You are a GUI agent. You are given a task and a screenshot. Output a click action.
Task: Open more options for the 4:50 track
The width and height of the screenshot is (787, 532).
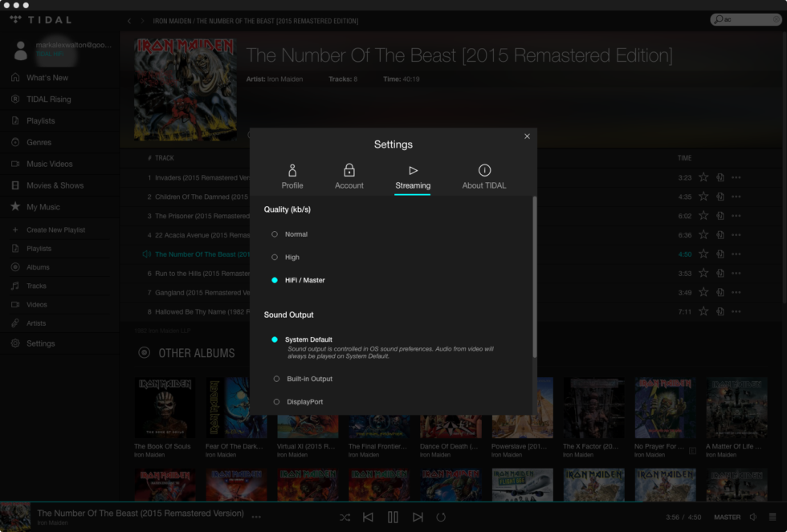736,254
